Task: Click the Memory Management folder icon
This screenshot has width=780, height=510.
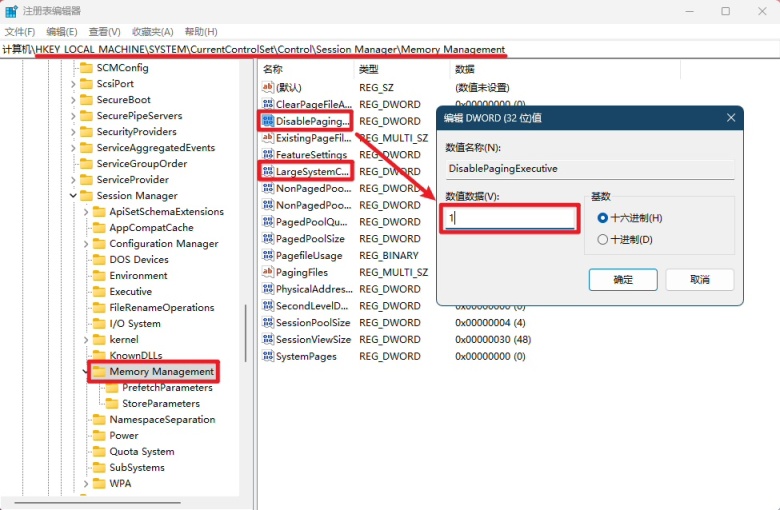Action: [x=99, y=372]
